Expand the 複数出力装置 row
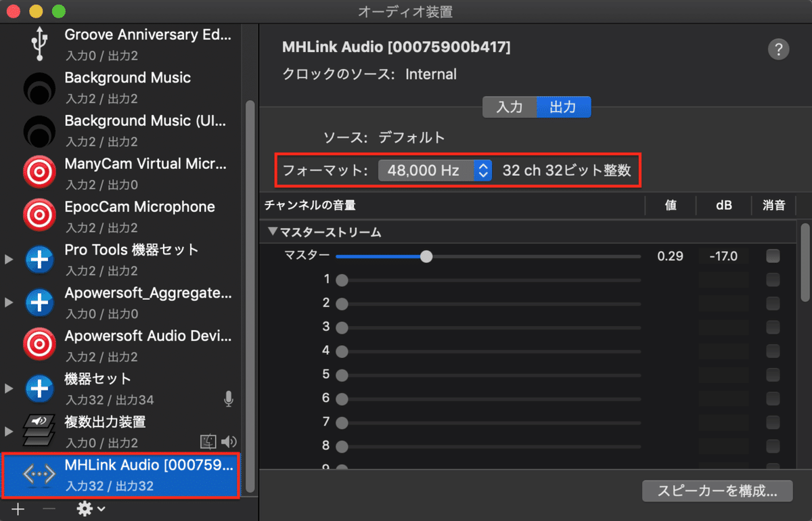812x521 pixels. (x=9, y=431)
